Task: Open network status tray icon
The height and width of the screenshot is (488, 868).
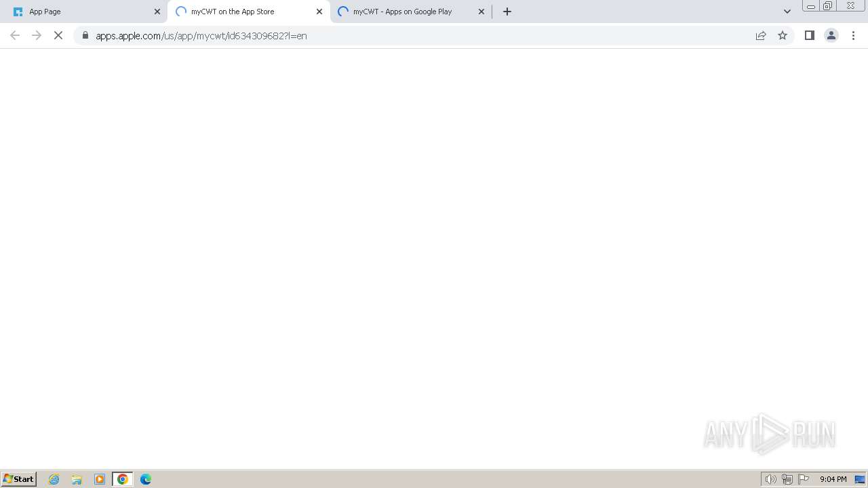Action: [787, 479]
